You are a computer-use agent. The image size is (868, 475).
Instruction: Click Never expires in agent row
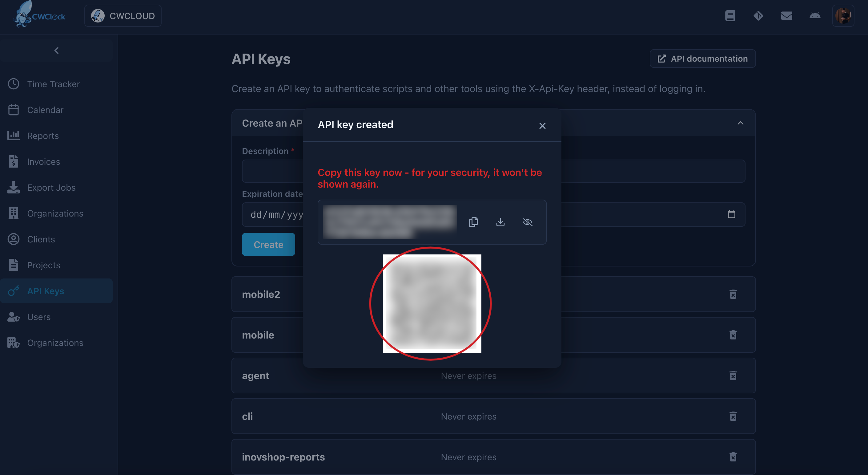(469, 376)
